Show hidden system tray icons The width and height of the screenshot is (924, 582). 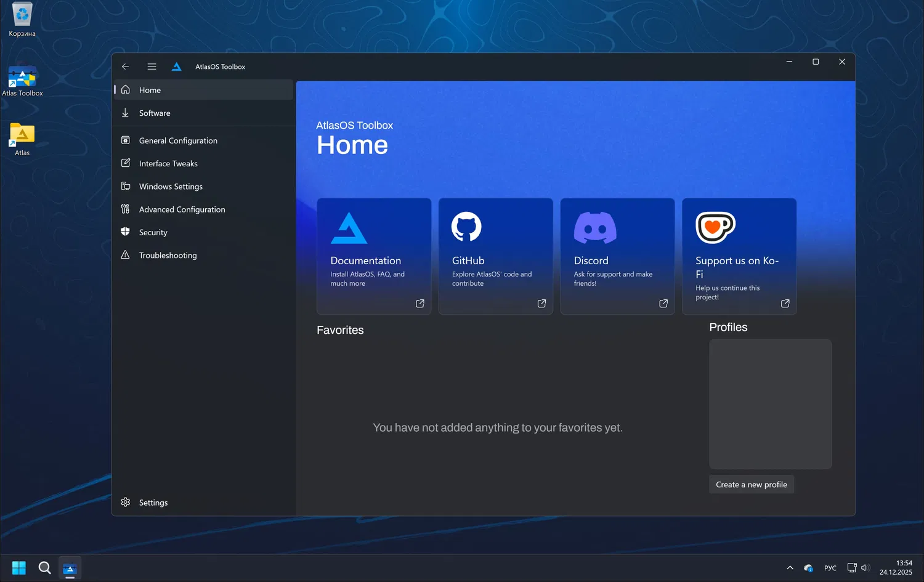(790, 568)
